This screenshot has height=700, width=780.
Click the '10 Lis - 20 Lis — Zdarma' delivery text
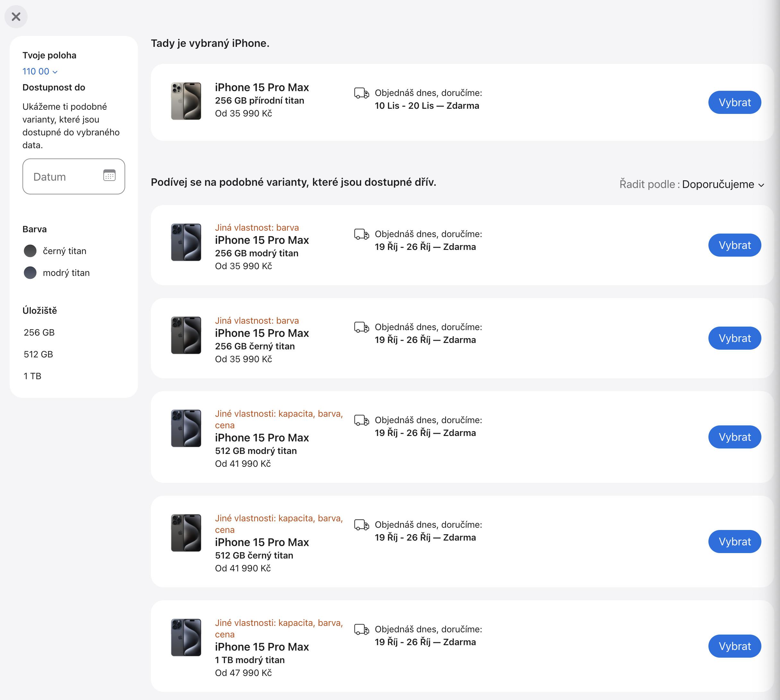[427, 106]
